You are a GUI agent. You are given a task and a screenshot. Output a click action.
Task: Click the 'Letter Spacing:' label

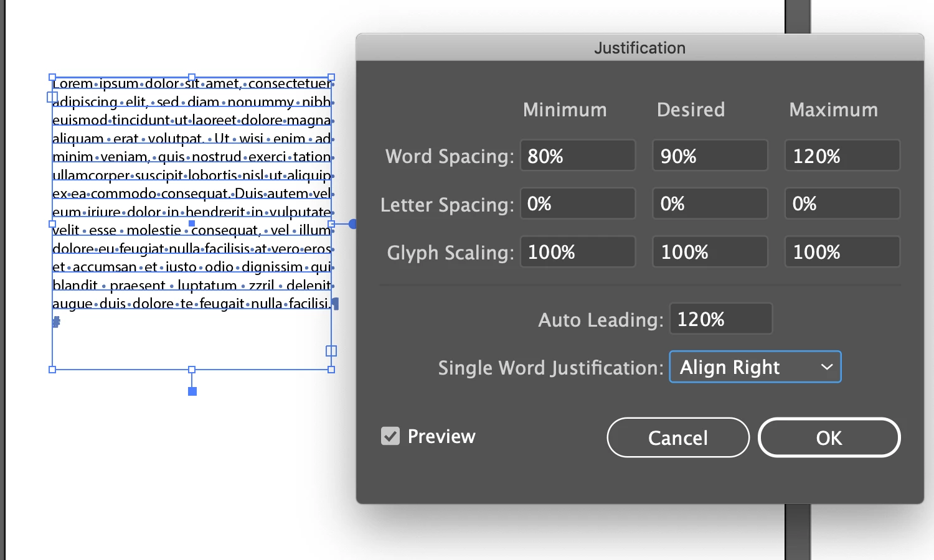[x=447, y=204]
